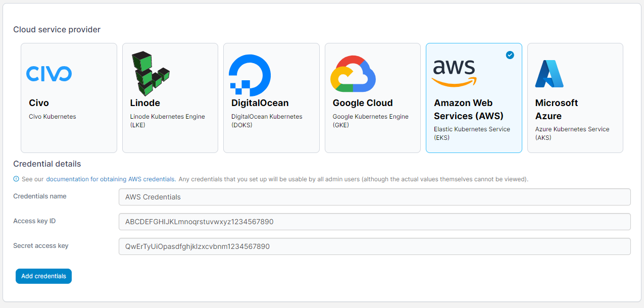Click the Elastic Kubernetes Service subtitle text
The height and width of the screenshot is (308, 644).
pyautogui.click(x=472, y=133)
